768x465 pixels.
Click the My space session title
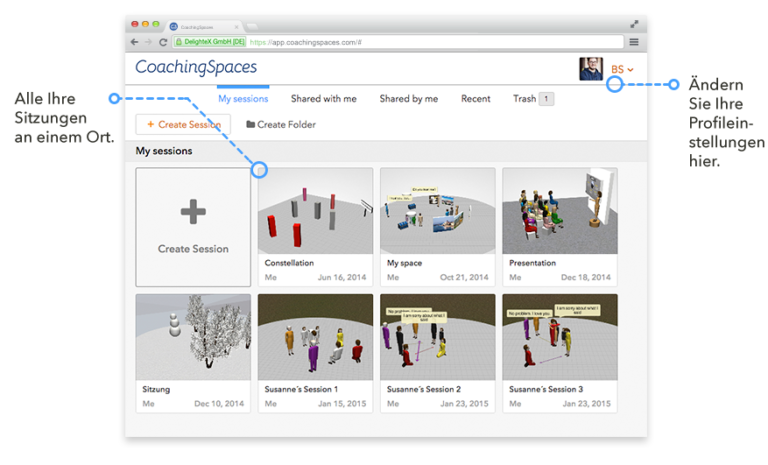pos(404,263)
